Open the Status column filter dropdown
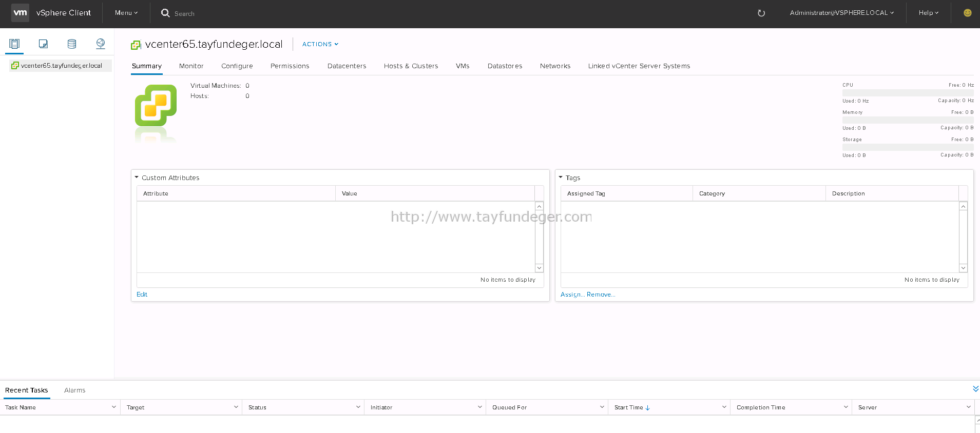The width and height of the screenshot is (980, 433). pos(358,407)
